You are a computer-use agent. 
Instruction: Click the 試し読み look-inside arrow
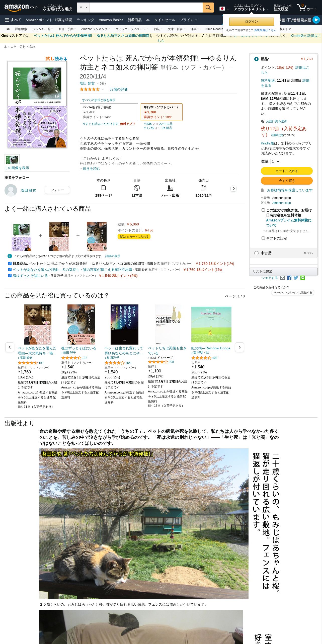pyautogui.click(x=56, y=58)
